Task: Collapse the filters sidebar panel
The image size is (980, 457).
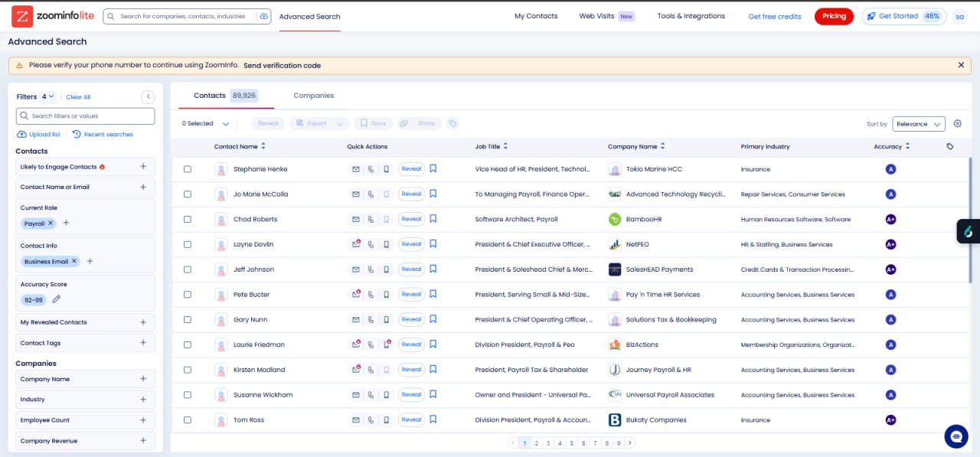Action: [148, 96]
